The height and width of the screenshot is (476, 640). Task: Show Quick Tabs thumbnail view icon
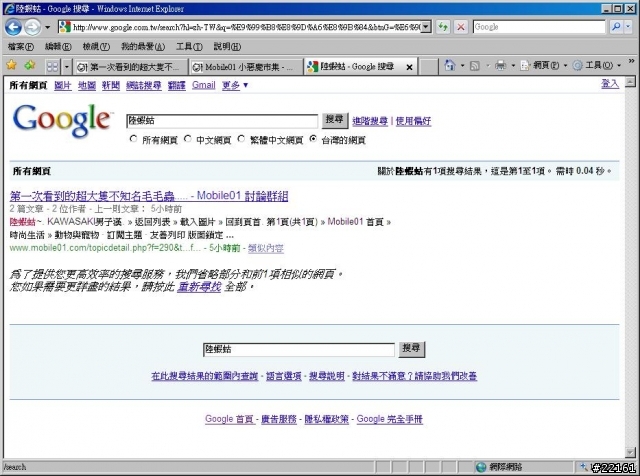point(53,66)
